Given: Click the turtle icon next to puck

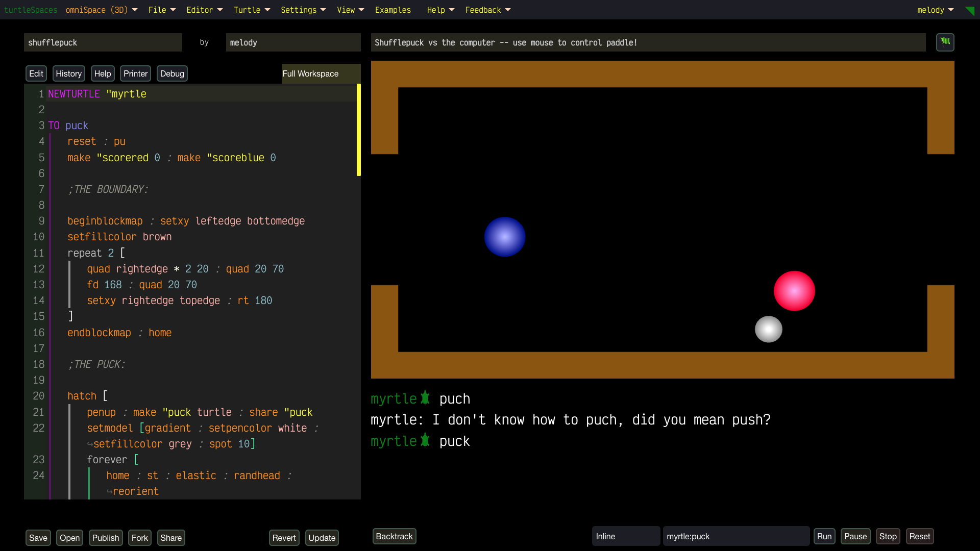Looking at the screenshot, I should pyautogui.click(x=425, y=440).
